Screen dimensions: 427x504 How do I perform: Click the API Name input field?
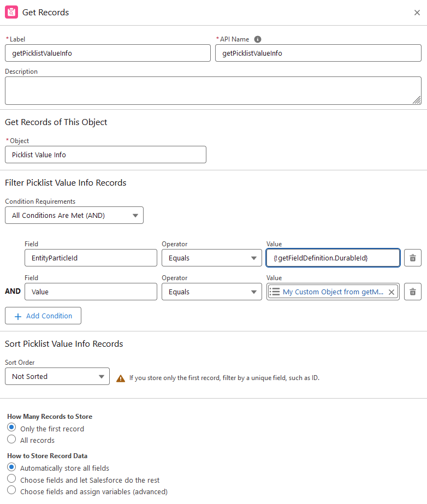(x=318, y=53)
